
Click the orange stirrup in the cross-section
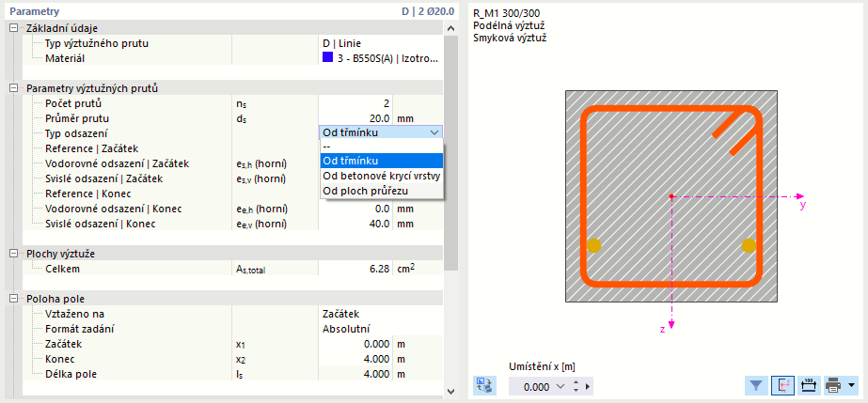click(x=671, y=283)
